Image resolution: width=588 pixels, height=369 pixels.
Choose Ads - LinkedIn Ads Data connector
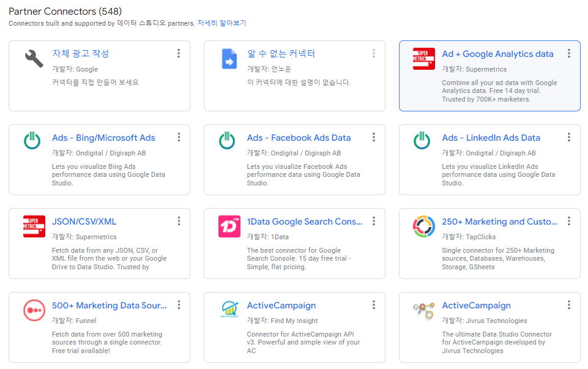tap(491, 138)
